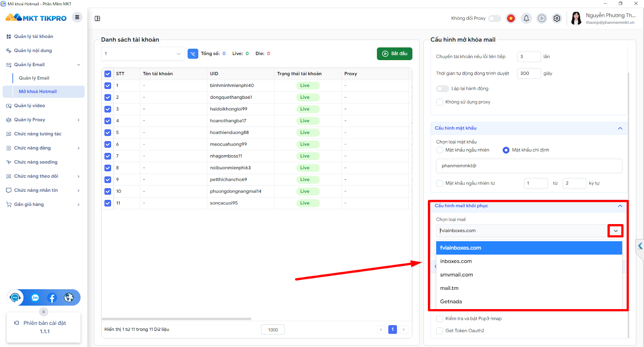Check Mật khẩu ngẫu nhiên từ option
The width and height of the screenshot is (644, 347).
[x=440, y=183]
